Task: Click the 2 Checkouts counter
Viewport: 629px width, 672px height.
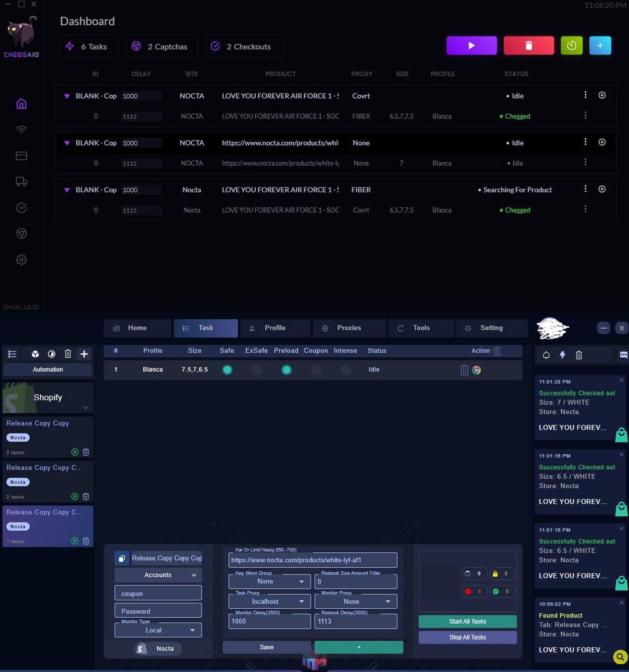Action: (245, 46)
